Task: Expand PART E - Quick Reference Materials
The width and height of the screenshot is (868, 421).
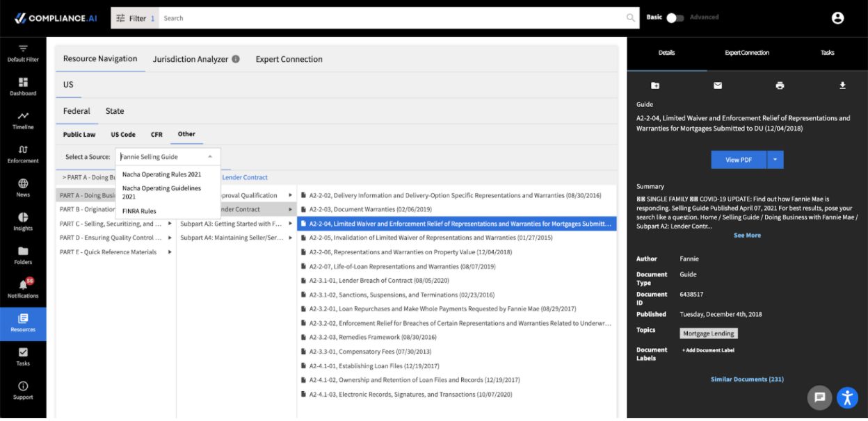Action: (x=115, y=252)
